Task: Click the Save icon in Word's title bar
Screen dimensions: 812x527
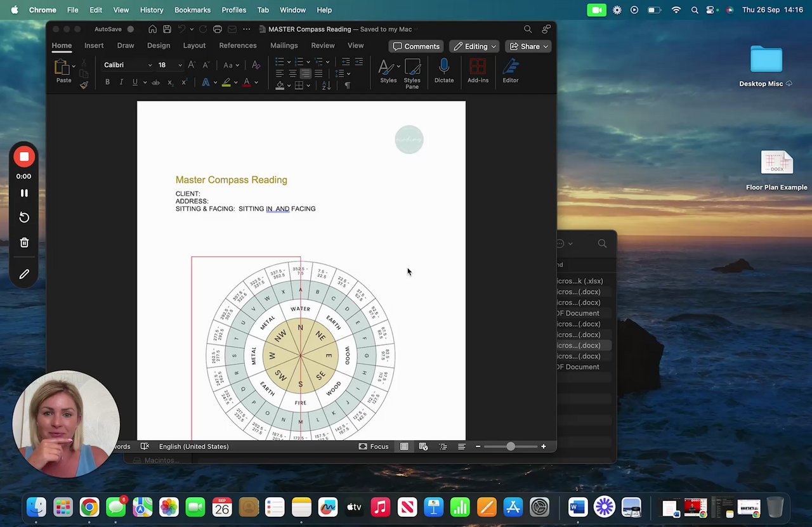Action: 167,29
